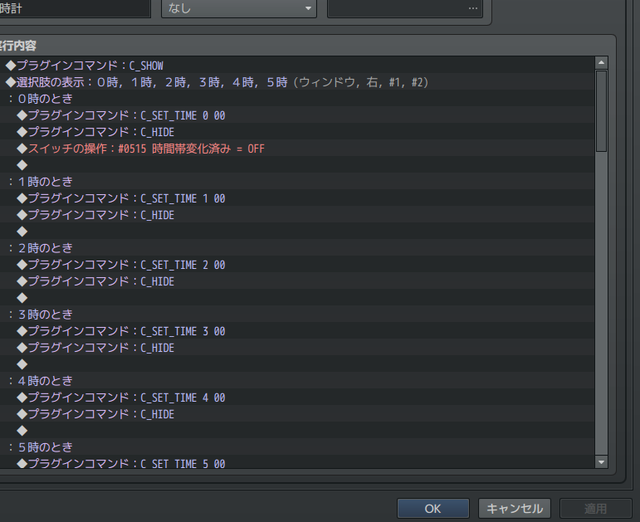Select the C_HIDE line under 1時のとき

pos(297,215)
